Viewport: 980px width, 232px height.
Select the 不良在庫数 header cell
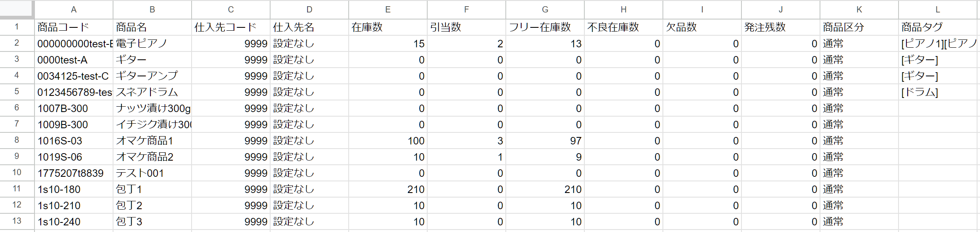pos(623,27)
